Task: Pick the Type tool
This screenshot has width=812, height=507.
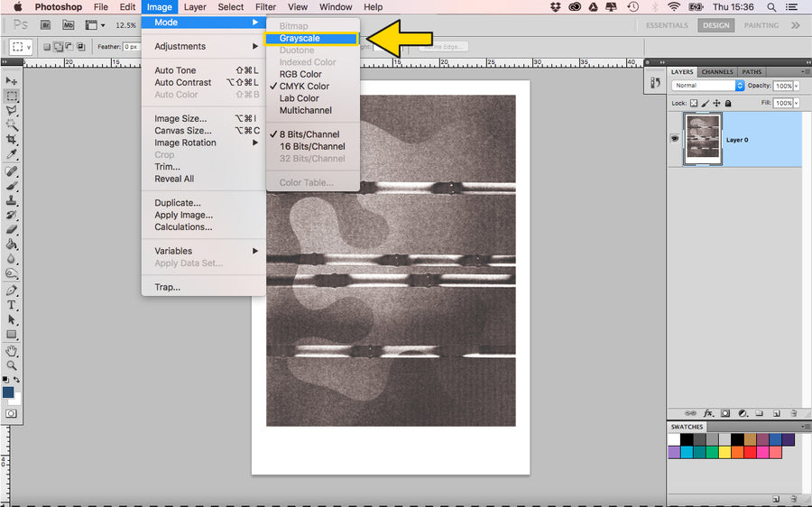Action: click(x=13, y=306)
